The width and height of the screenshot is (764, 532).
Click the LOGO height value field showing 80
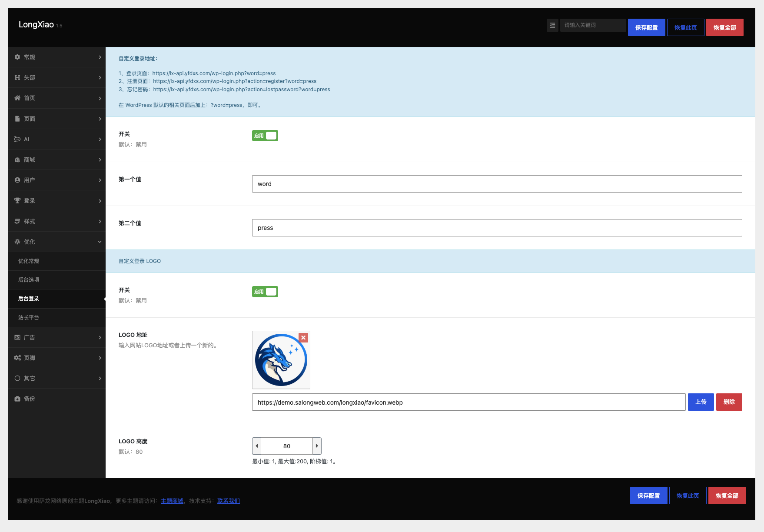(287, 446)
